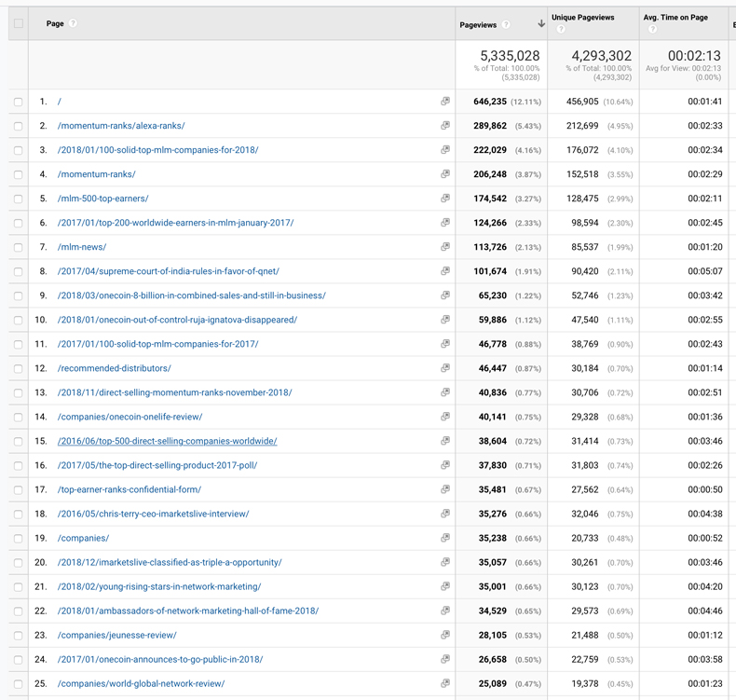Open the homepage '/' row in new window icon

[445, 102]
